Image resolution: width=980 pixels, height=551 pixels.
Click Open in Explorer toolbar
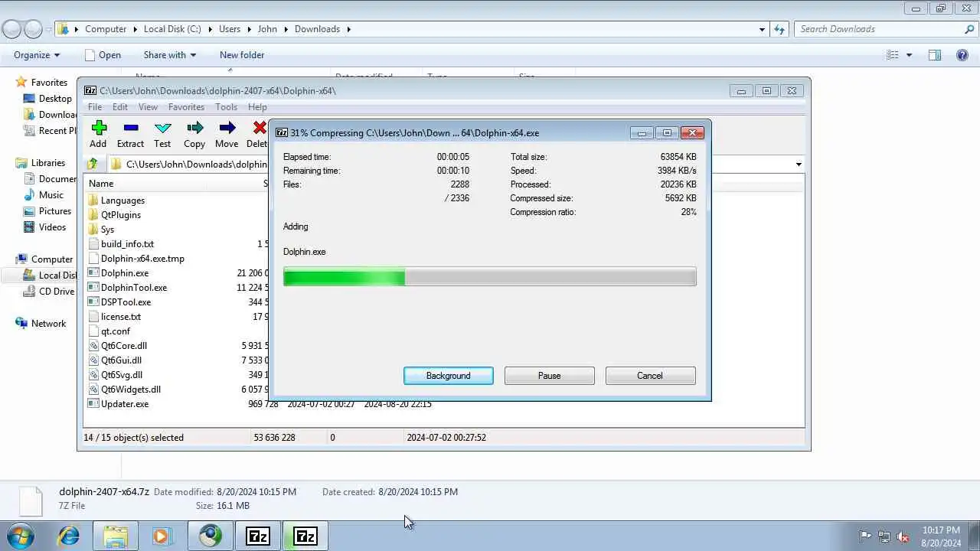(103, 55)
